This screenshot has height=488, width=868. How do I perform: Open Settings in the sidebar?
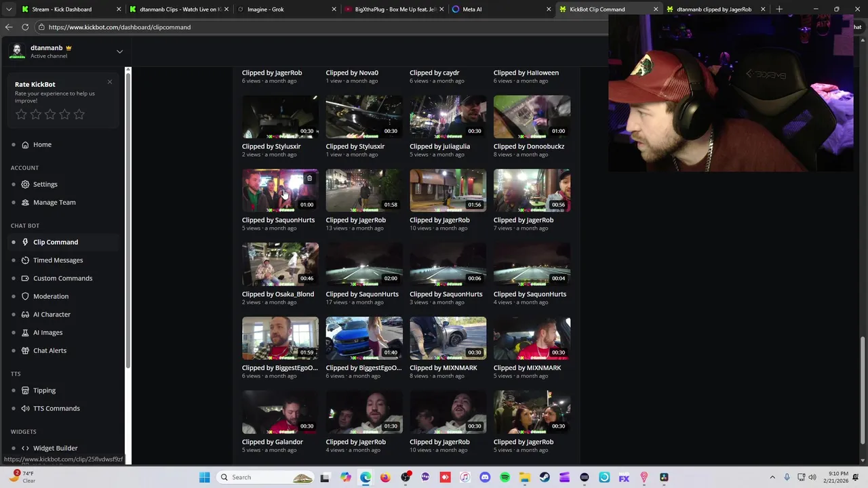click(45, 184)
